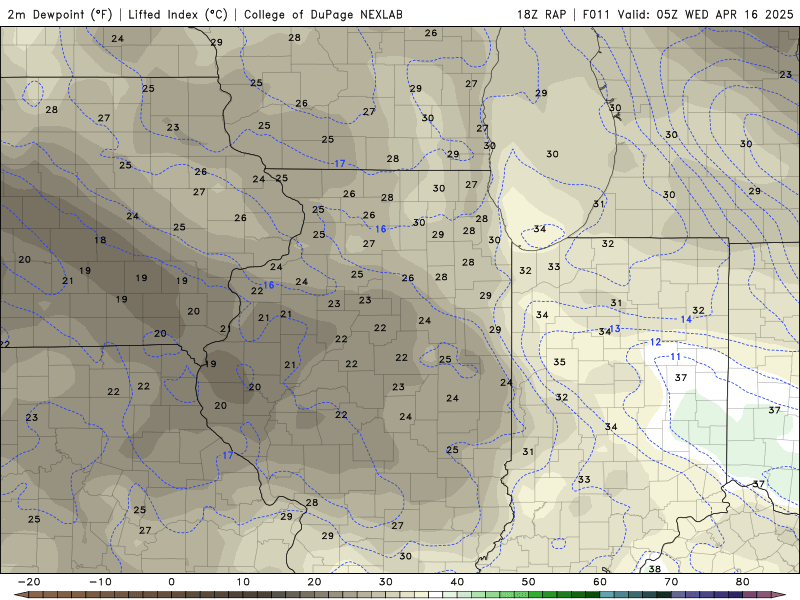Click the 30 label on the color scale
The image size is (800, 600).
386,582
